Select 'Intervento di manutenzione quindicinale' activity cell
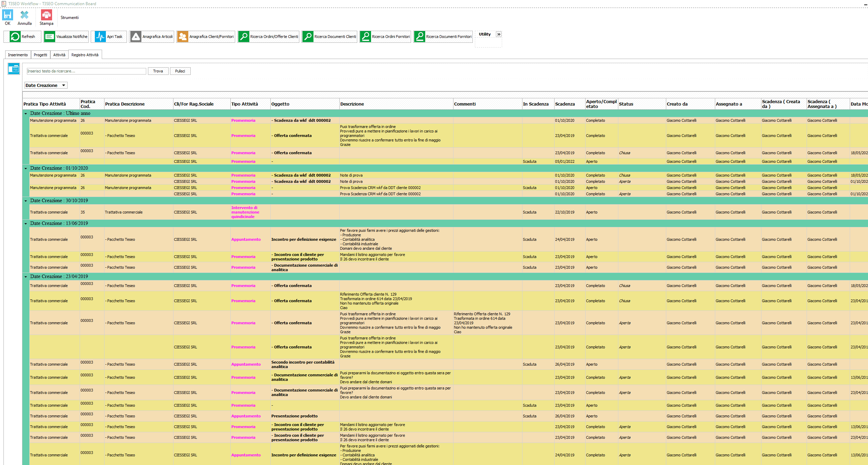 250,212
